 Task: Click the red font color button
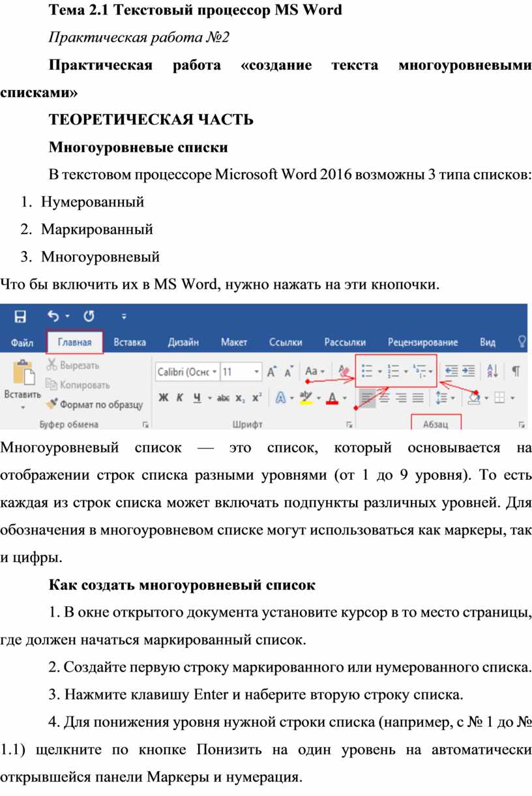[x=332, y=398]
